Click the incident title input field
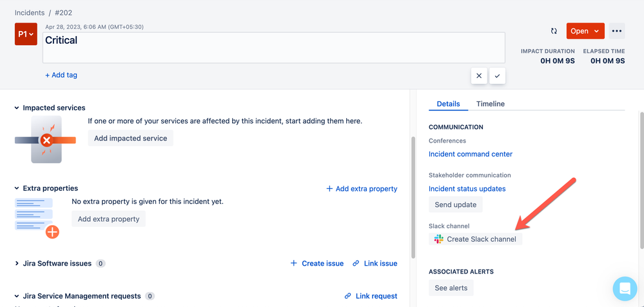 tap(273, 47)
